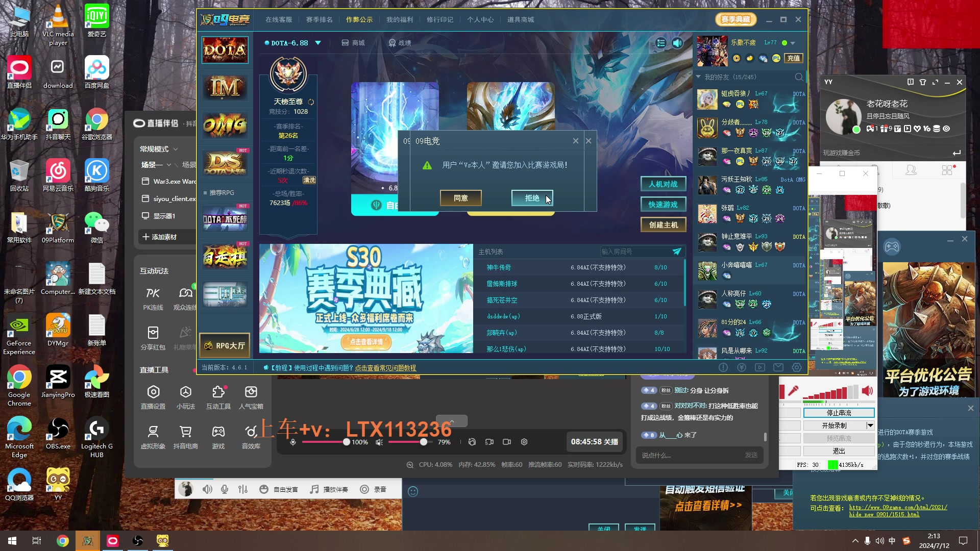Open 分享红包 red packet tool
980x551 pixels.
click(153, 338)
